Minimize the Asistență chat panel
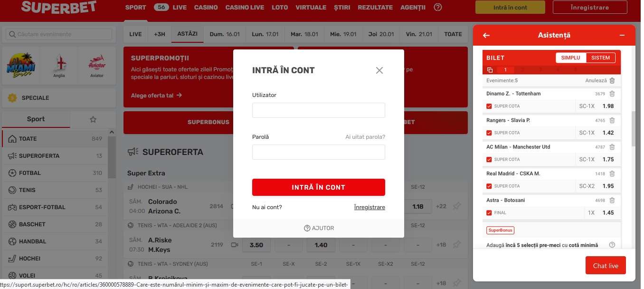This screenshot has height=289, width=644. tap(622, 35)
